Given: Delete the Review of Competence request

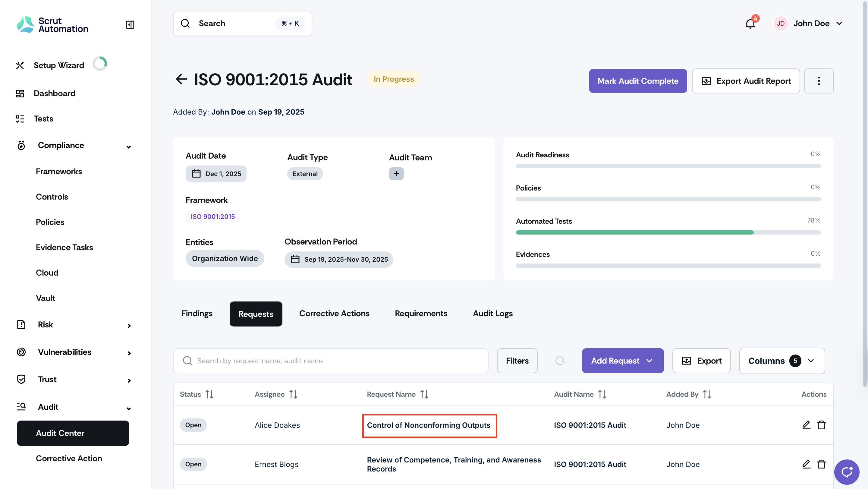Looking at the screenshot, I should point(822,464).
